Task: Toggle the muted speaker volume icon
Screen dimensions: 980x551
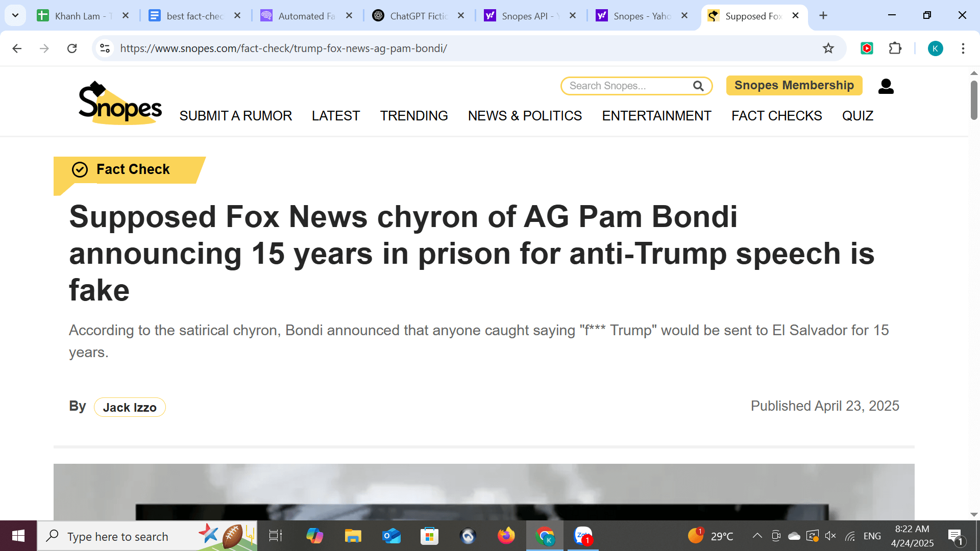Action: coord(830,536)
